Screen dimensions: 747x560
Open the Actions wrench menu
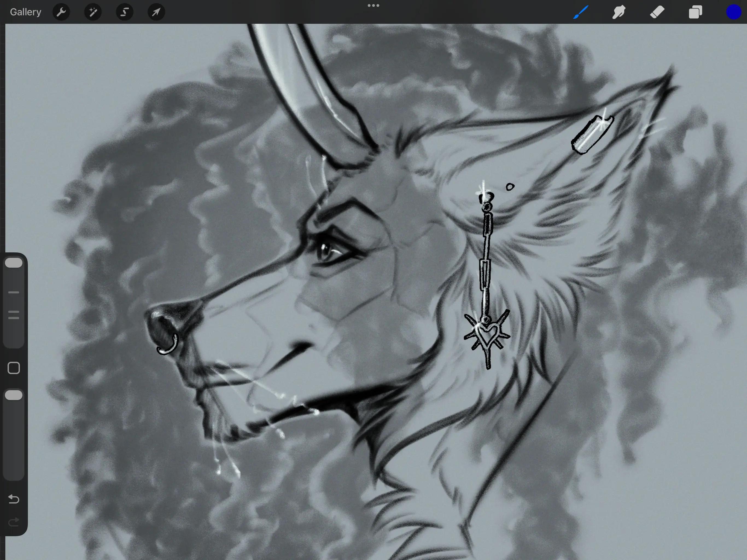[x=61, y=12]
